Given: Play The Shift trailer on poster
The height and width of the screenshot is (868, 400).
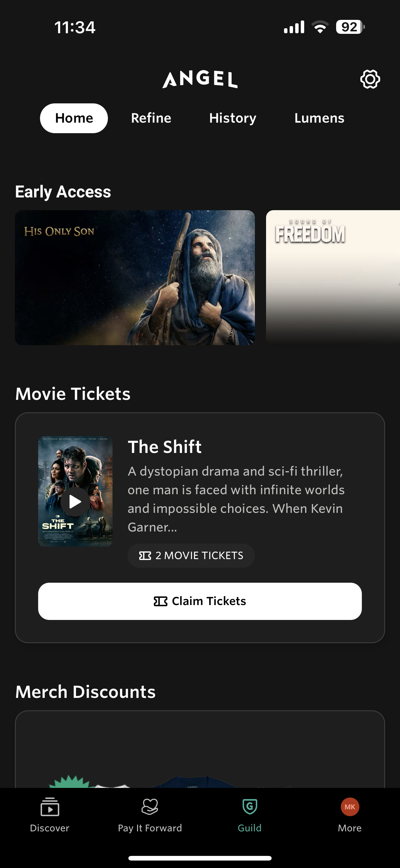Looking at the screenshot, I should [75, 502].
